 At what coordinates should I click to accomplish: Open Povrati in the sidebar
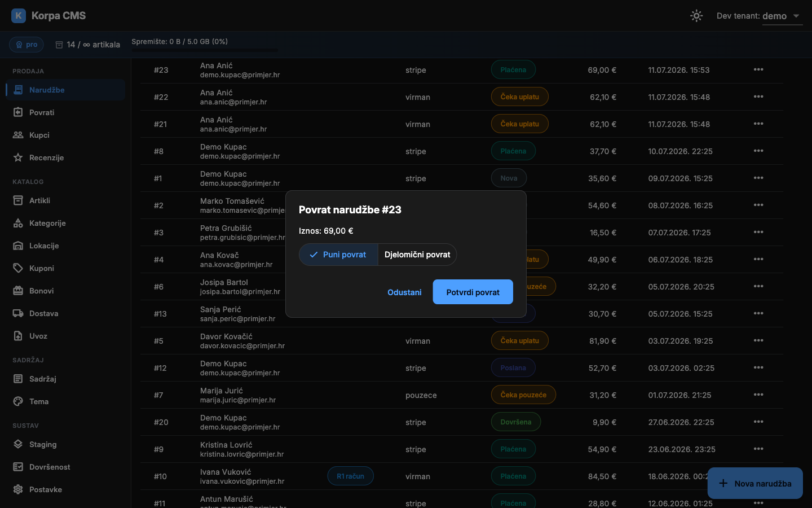(65, 112)
